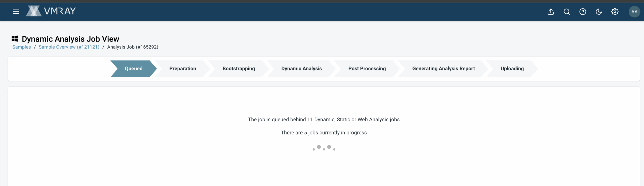Select the Uploading progress step

coord(512,69)
